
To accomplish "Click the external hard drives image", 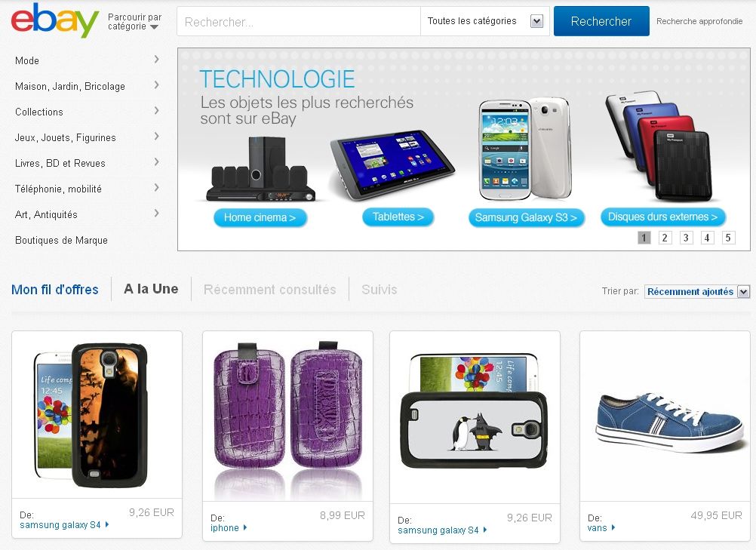I will (x=659, y=146).
